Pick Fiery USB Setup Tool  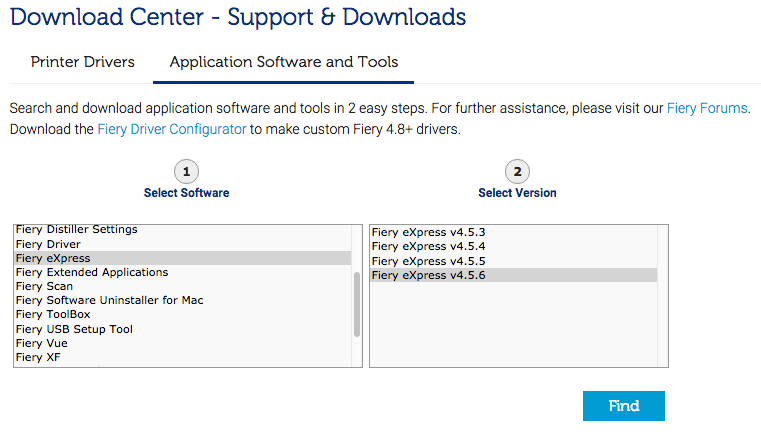point(74,329)
